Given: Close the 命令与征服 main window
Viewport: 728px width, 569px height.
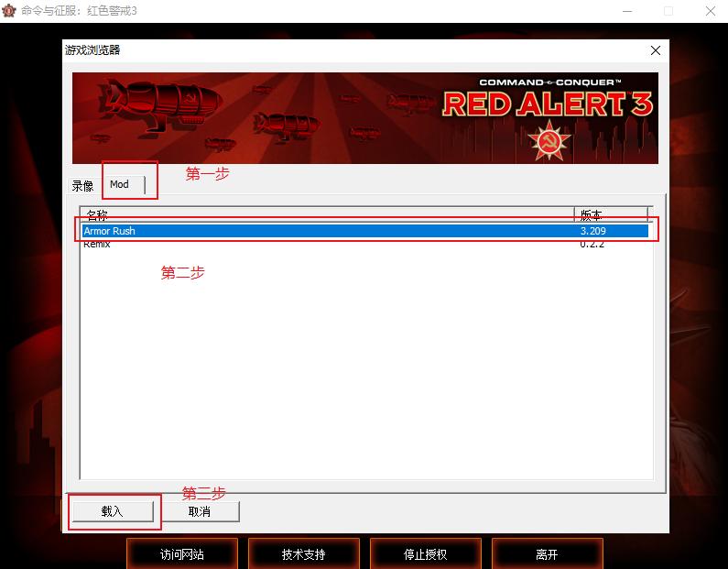Looking at the screenshot, I should (x=711, y=11).
